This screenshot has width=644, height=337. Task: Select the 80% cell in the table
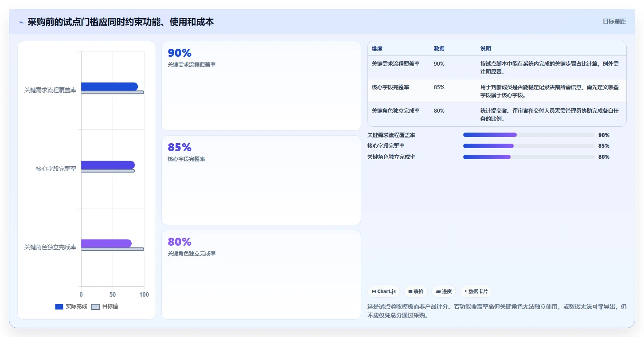[439, 111]
